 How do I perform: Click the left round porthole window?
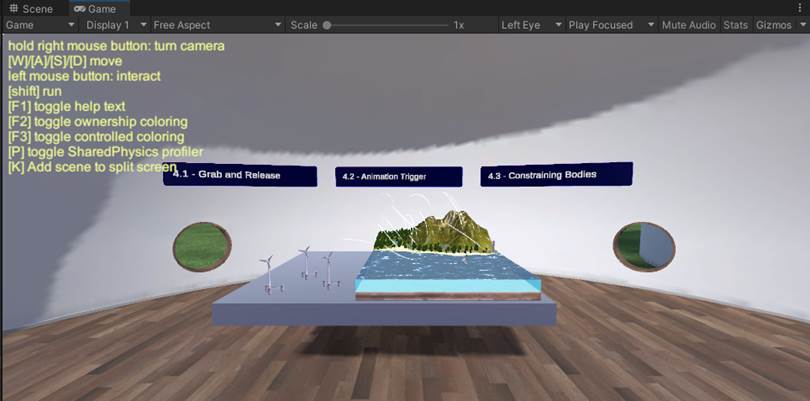202,246
